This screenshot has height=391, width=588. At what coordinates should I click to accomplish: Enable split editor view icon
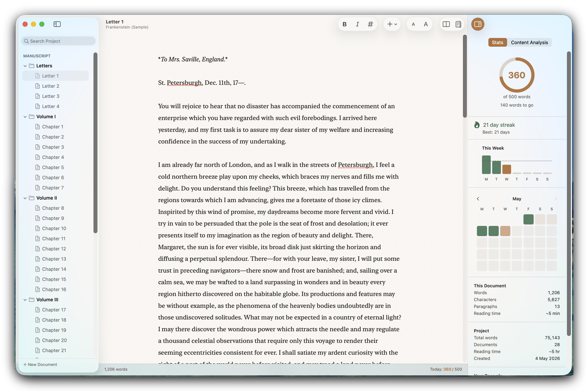pyautogui.click(x=446, y=24)
